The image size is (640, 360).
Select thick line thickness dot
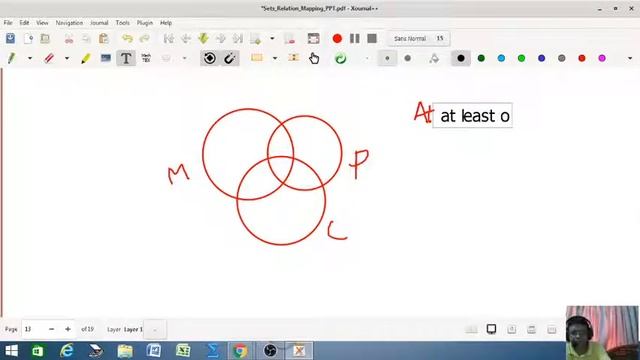[x=407, y=58]
